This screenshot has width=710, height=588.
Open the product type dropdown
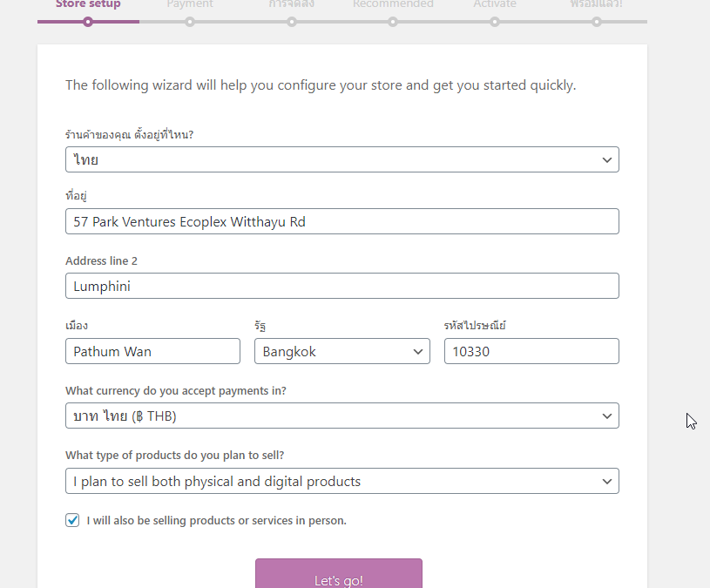341,481
